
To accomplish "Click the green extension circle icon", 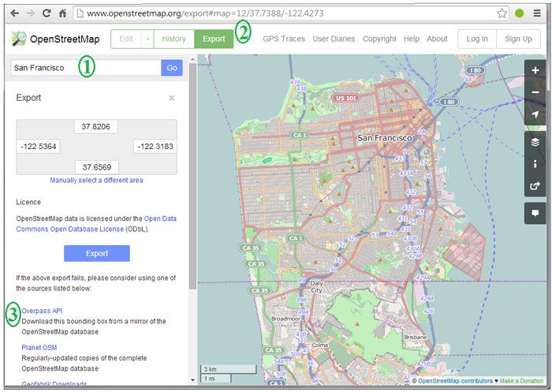I will [519, 13].
